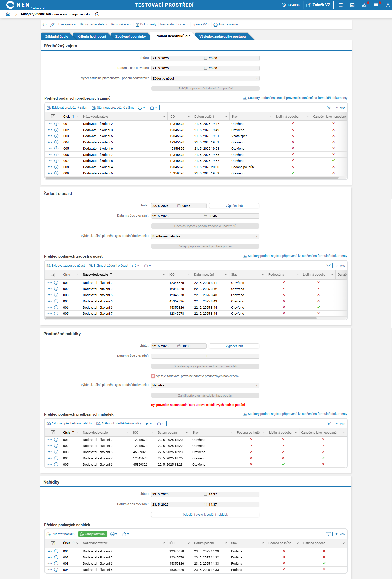Switch to Výsledek zadávacího postupu tab
The width and height of the screenshot is (392, 579).
click(x=222, y=36)
